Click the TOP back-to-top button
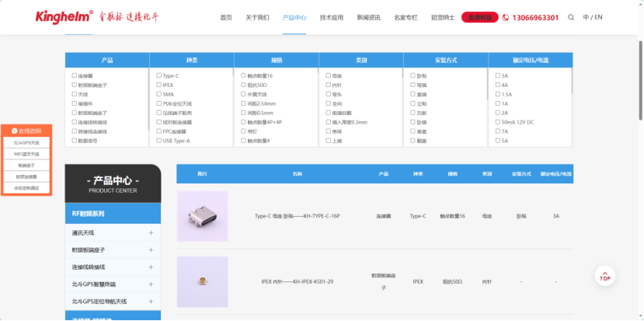This screenshot has height=321, width=644. coord(605,276)
